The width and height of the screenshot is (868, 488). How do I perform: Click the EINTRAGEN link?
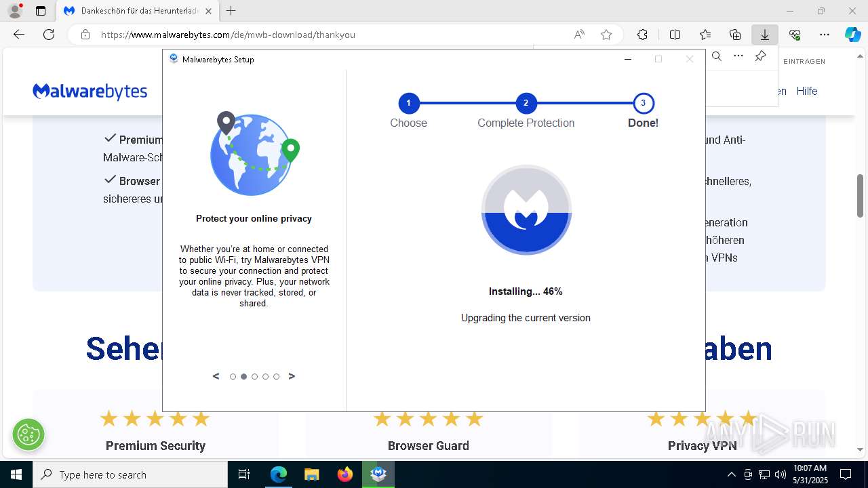(x=804, y=61)
